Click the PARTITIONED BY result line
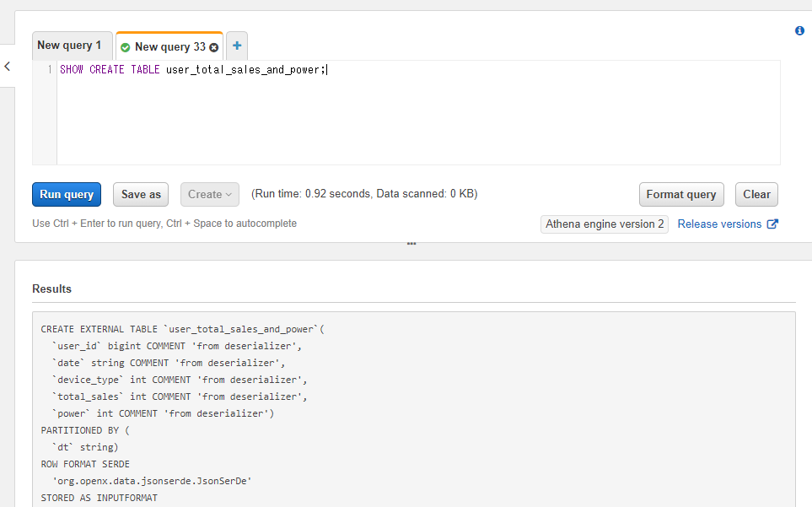The width and height of the screenshot is (812, 507). pos(85,430)
